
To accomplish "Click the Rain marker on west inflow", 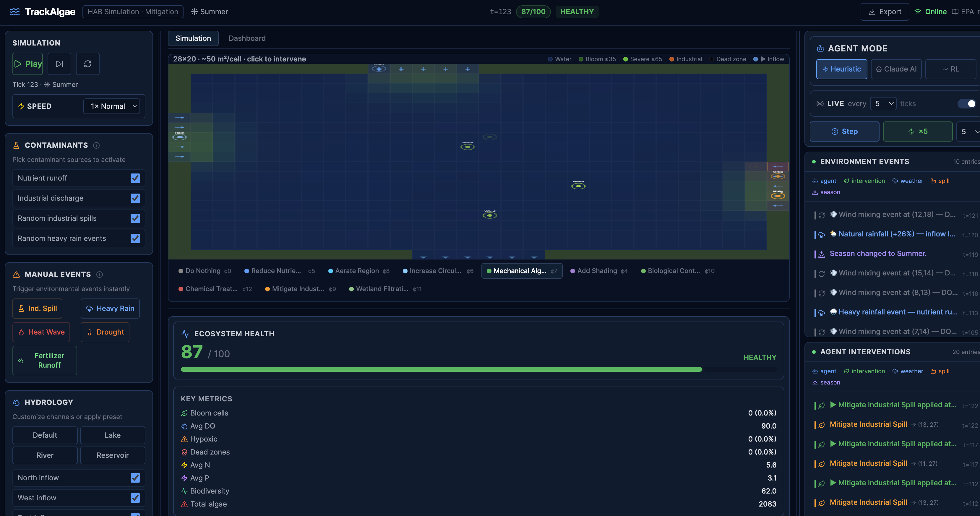I will (x=180, y=137).
